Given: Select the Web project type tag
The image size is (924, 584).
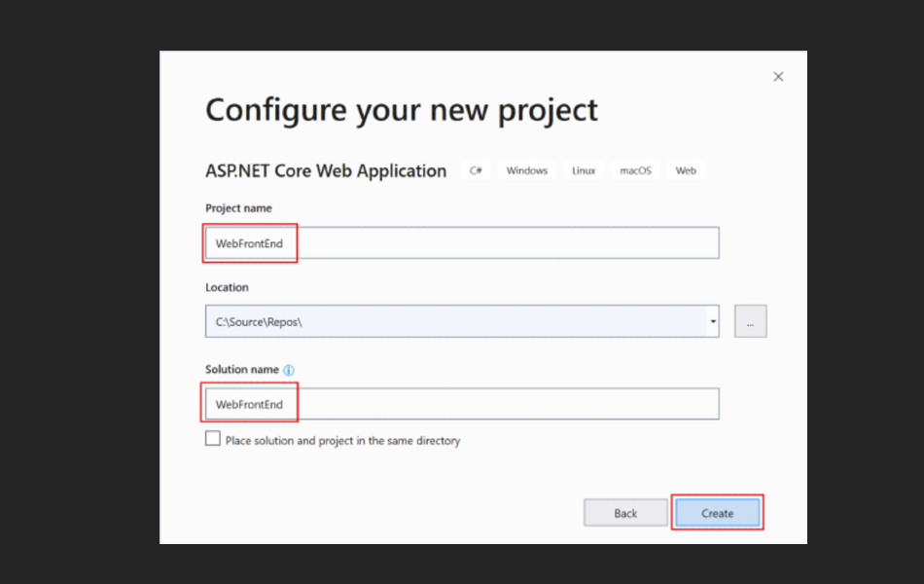Looking at the screenshot, I should [685, 169].
